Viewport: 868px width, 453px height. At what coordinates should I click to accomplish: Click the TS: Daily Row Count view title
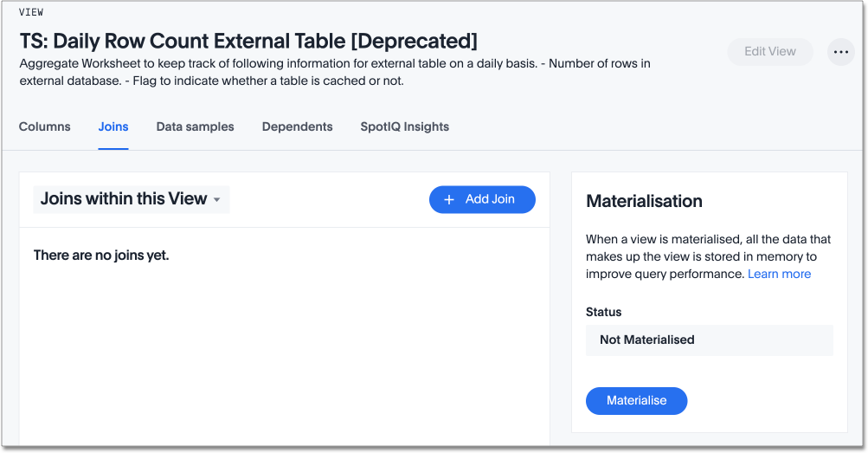pos(248,41)
